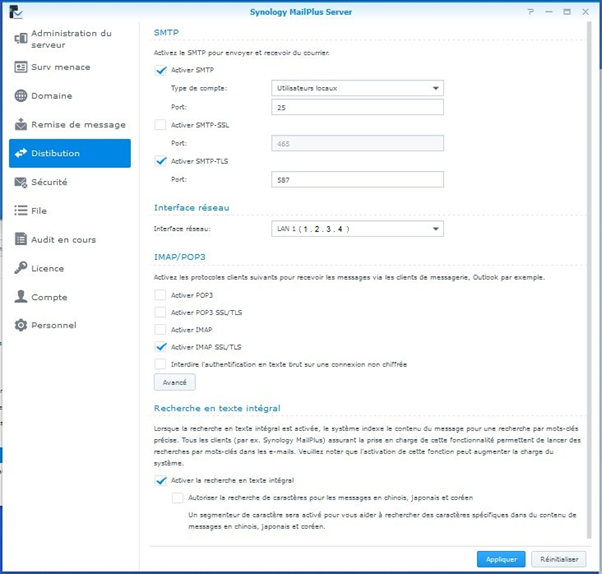Go to Surv menace section
602x574 pixels.
70,67
